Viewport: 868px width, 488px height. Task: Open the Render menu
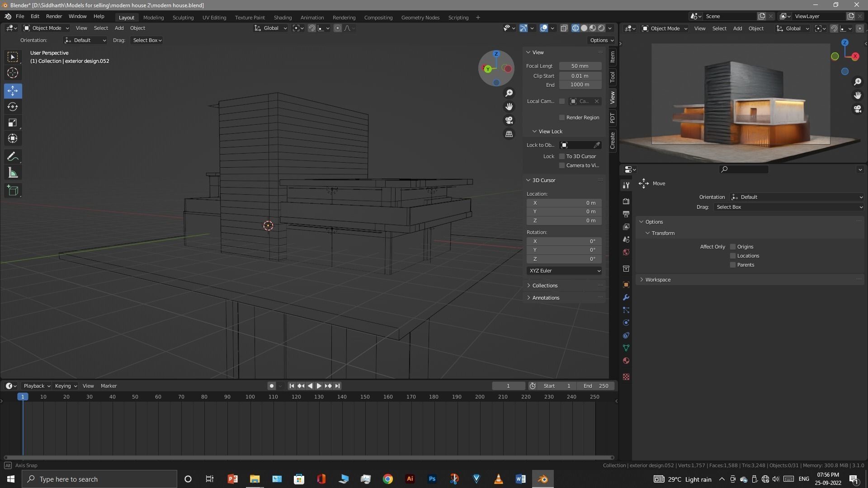pyautogui.click(x=54, y=16)
